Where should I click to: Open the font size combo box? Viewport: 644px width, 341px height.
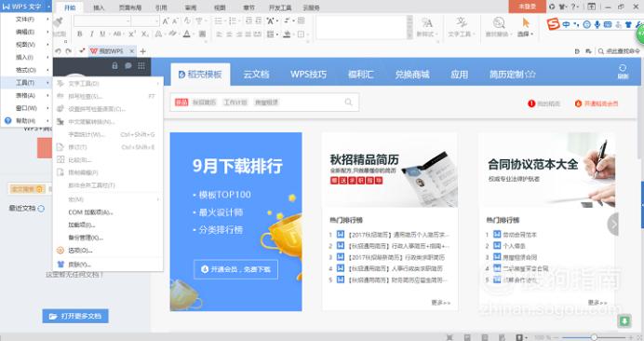tap(145, 21)
